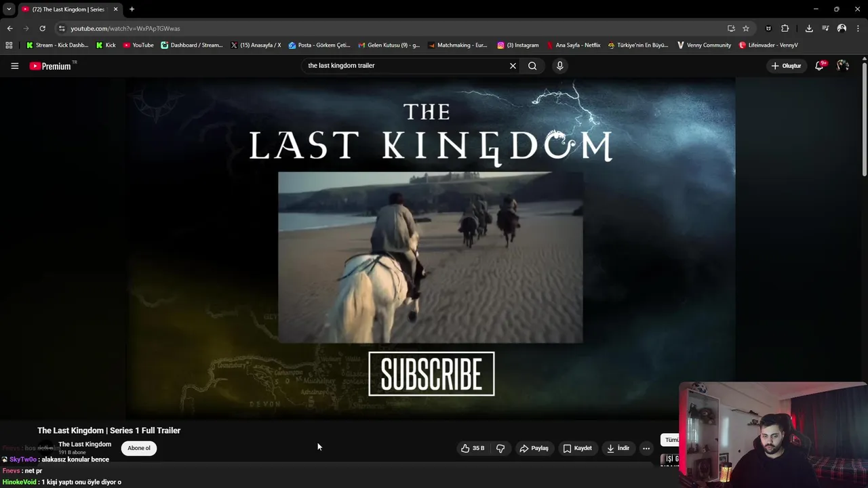Image resolution: width=868 pixels, height=488 pixels.
Task: Expand the tab search dropdown arrow
Action: point(9,9)
